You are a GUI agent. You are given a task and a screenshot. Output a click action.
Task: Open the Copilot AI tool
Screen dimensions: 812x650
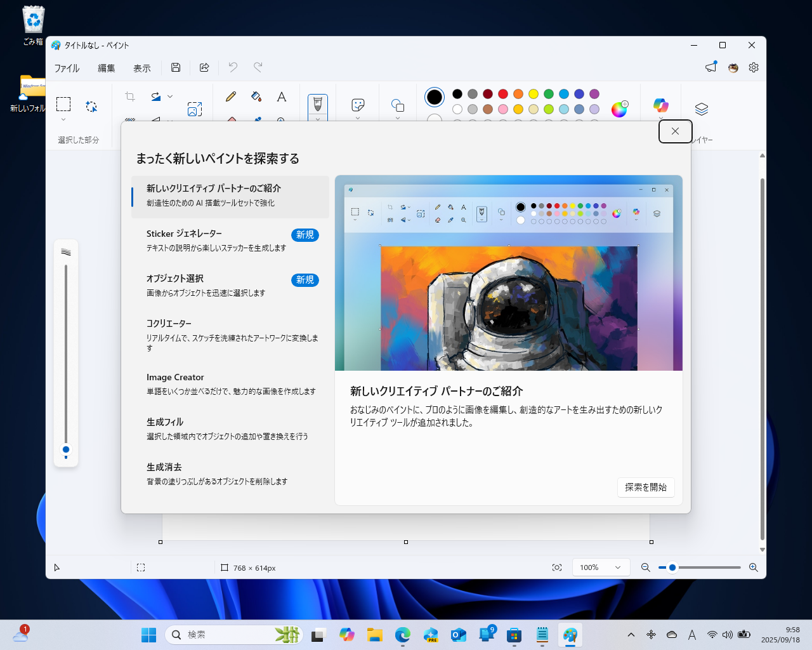coord(660,105)
